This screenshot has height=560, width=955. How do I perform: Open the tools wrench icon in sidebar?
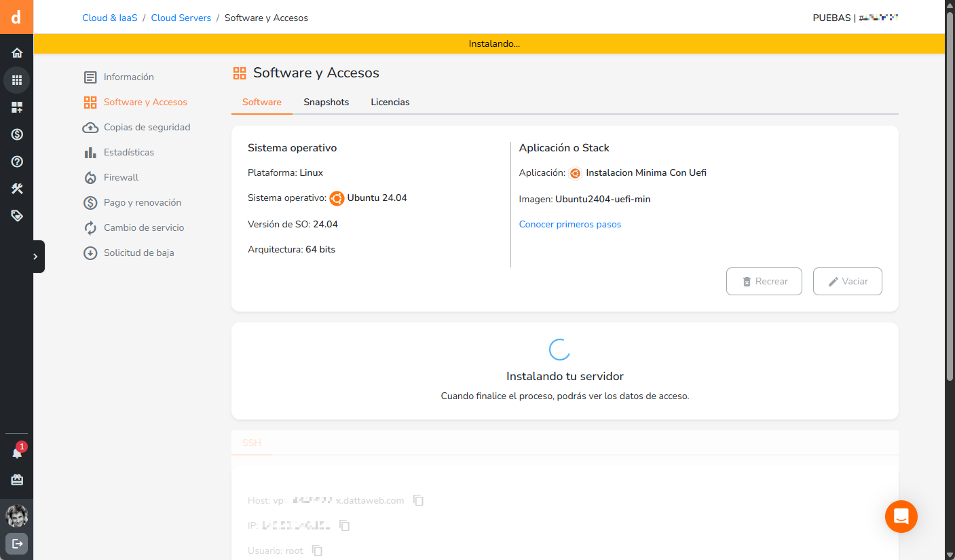17,189
